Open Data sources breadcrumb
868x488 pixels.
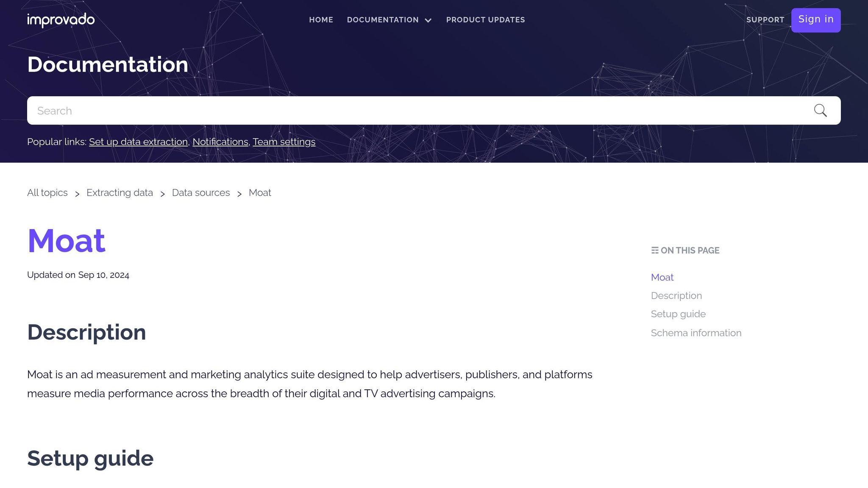pyautogui.click(x=201, y=193)
